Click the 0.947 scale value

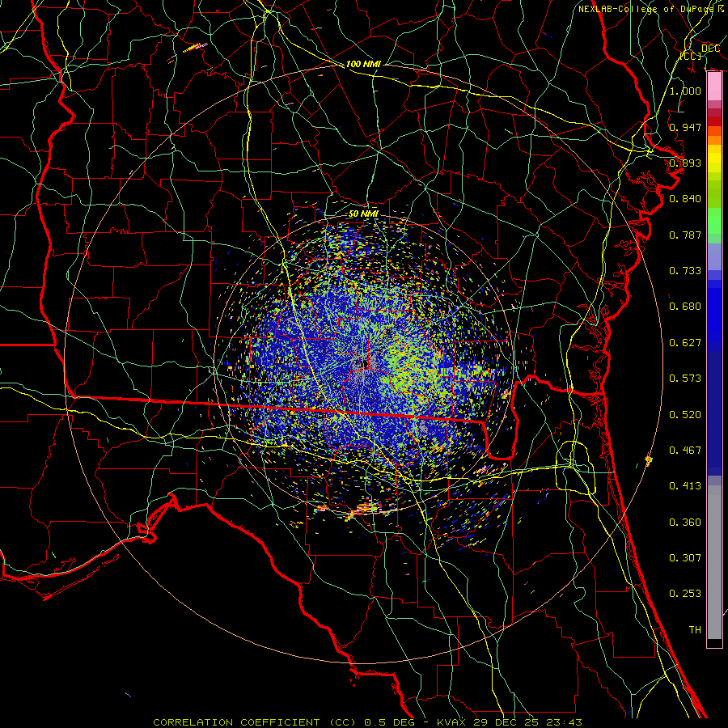[x=685, y=127]
